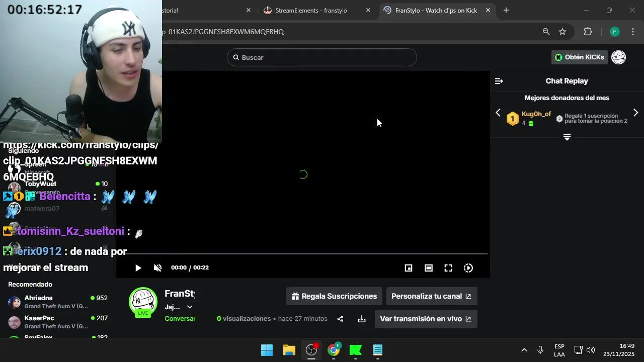Open user profile avatar menu
This screenshot has height=362, width=644.
tap(618, 57)
